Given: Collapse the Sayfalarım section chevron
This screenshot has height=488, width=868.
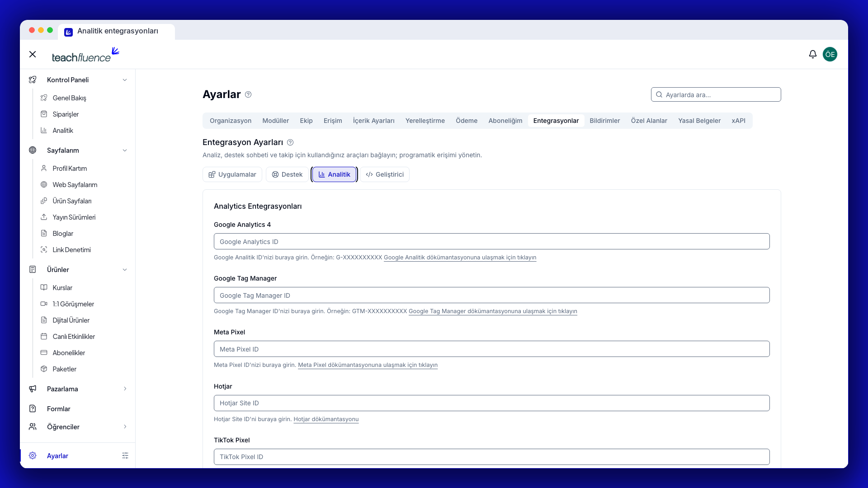Looking at the screenshot, I should click(125, 150).
